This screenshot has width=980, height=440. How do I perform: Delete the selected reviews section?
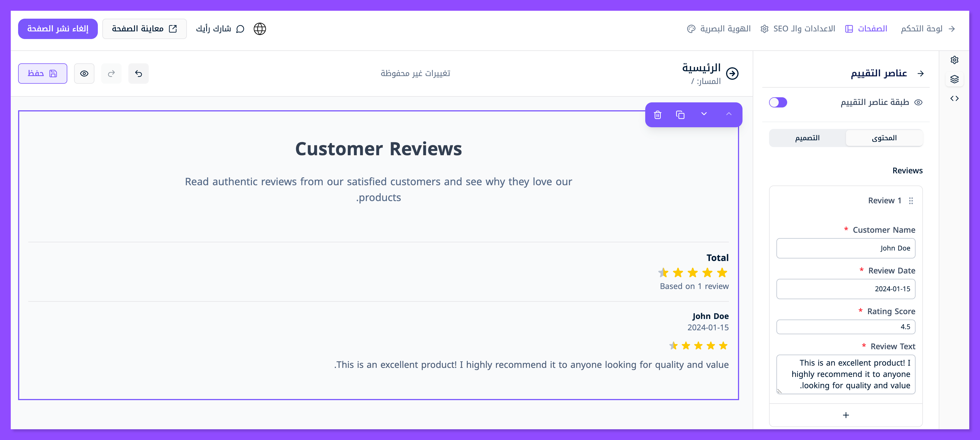657,115
